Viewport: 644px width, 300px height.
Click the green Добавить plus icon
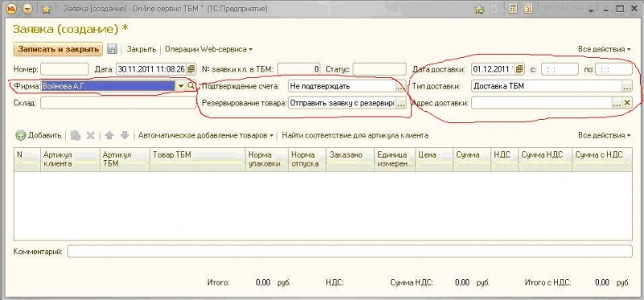tap(21, 135)
